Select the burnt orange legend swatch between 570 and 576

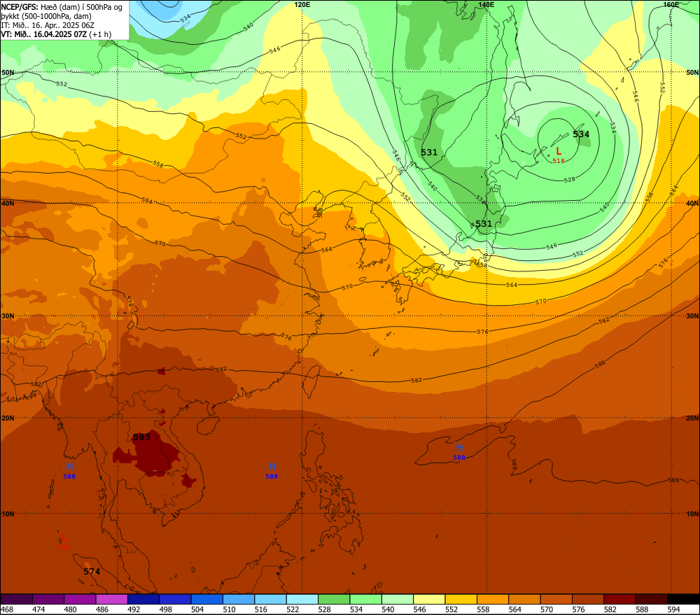[x=555, y=599]
